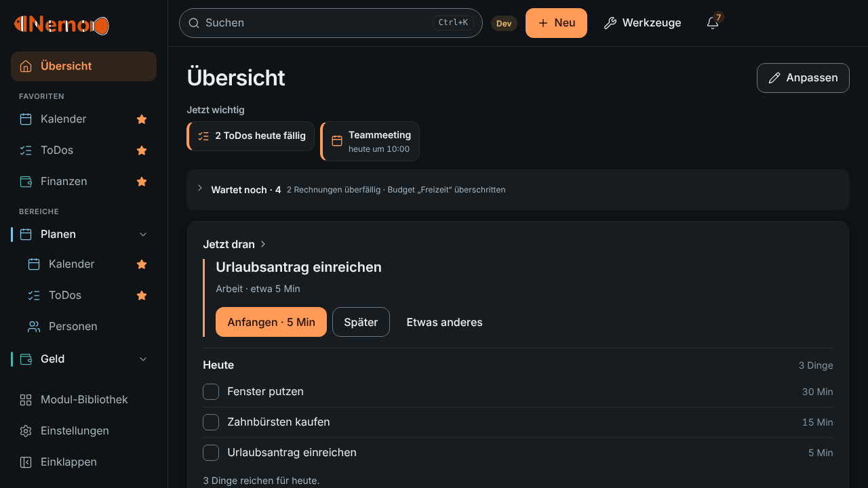Click the Anpassen button
This screenshot has height=488, width=868.
coord(803,78)
